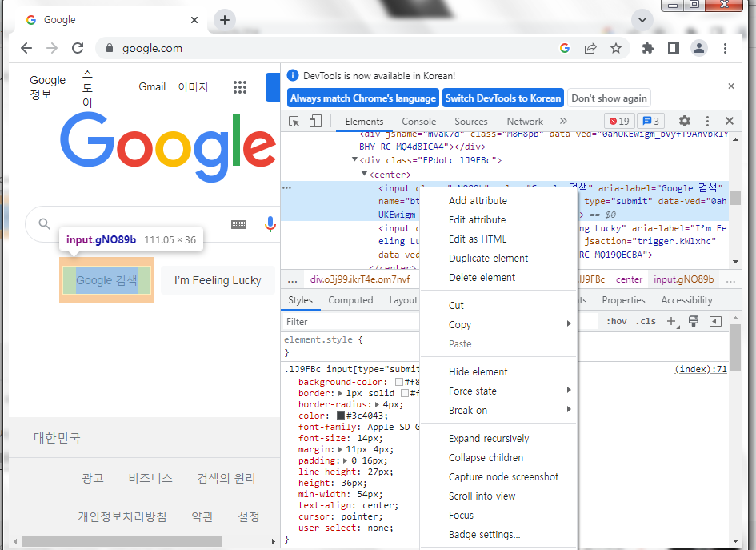Click the voice search microphone icon
756x550 pixels.
[x=270, y=225]
